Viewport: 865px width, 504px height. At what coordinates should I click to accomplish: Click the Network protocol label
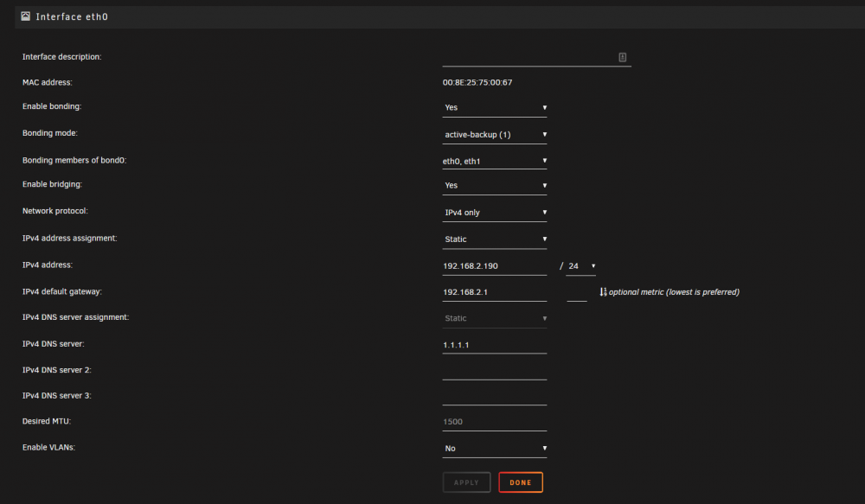pos(55,211)
